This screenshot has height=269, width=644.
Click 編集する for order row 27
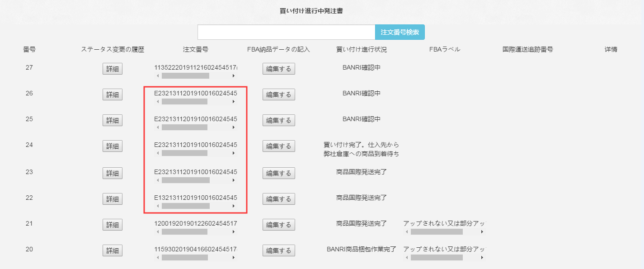tap(278, 69)
